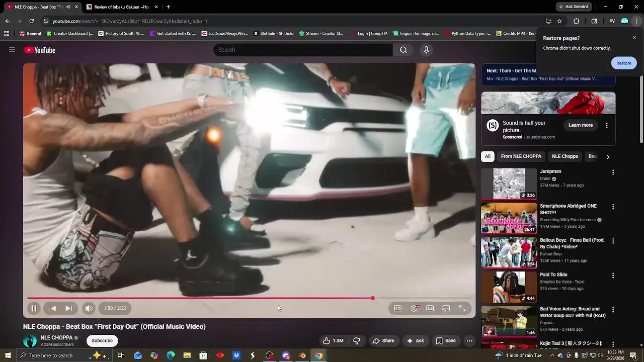The width and height of the screenshot is (644, 362).
Task: Open Creator Dashboard bookmark
Action: pos(70,34)
